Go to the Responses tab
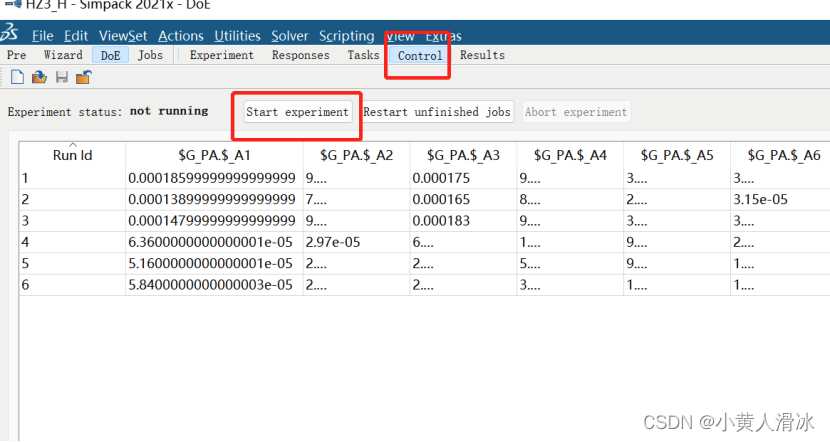The width and height of the screenshot is (830, 442). (301, 55)
